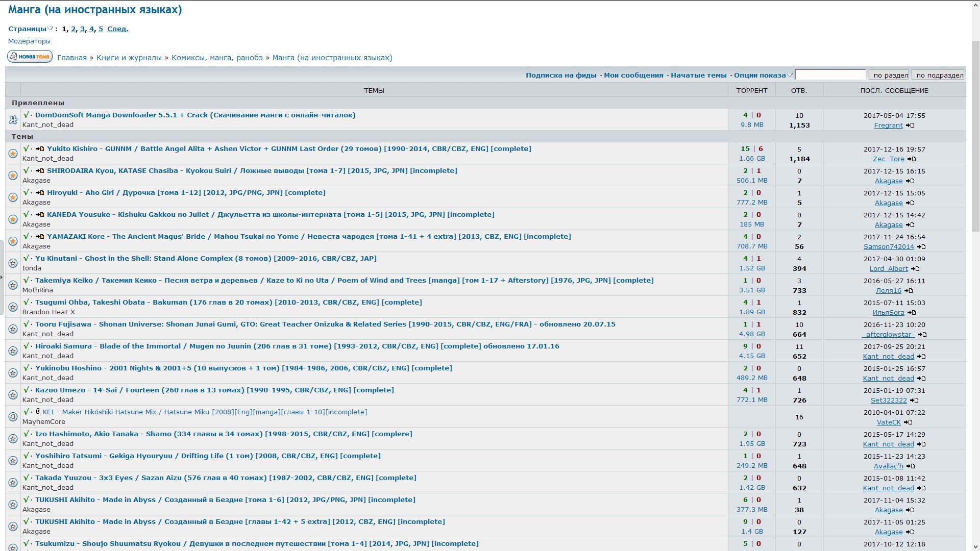980x551 pixels.
Task: Open 'Мои сообщения' link
Action: click(633, 75)
